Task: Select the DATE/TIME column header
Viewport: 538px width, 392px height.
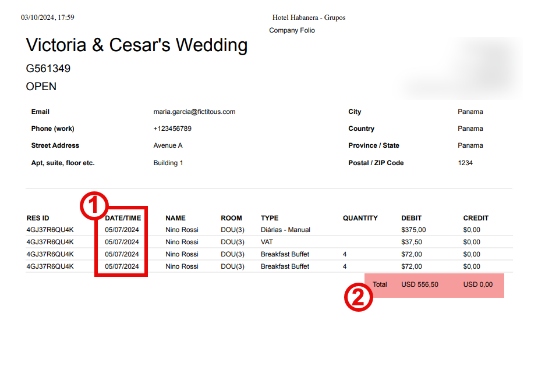Action: [123, 218]
